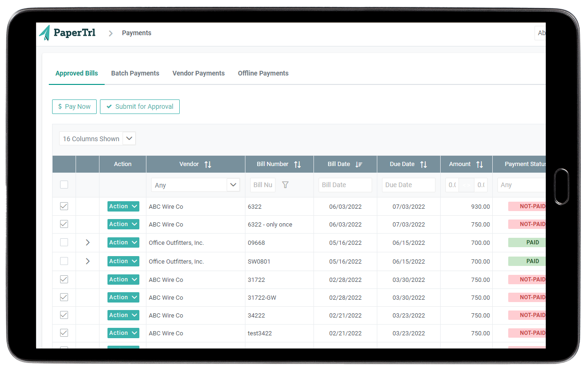Image resolution: width=588 pixels, height=371 pixels.
Task: Sort by Due Date column arrows
Action: pyautogui.click(x=424, y=164)
